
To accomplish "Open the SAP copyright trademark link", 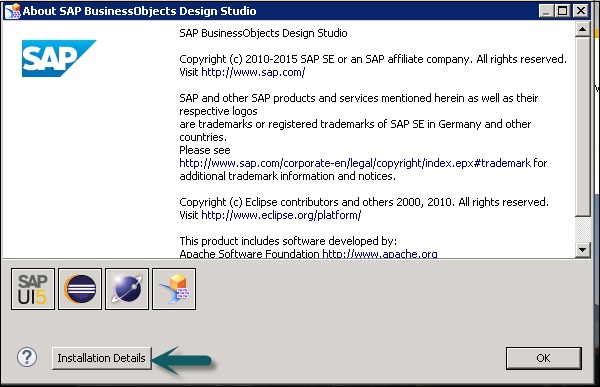I will 355,163.
